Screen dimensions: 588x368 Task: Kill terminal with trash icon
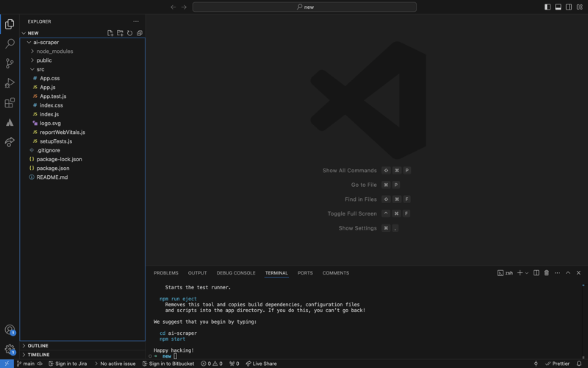546,273
